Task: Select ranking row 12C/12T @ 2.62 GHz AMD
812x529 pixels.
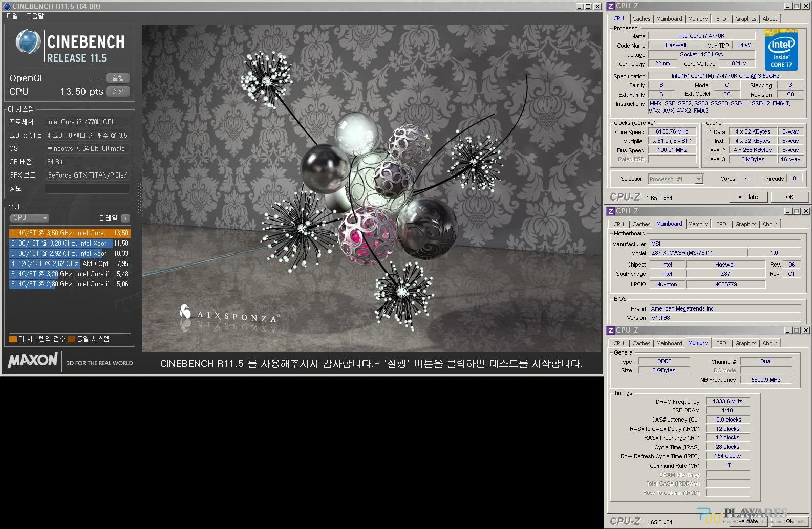Action: (70, 264)
